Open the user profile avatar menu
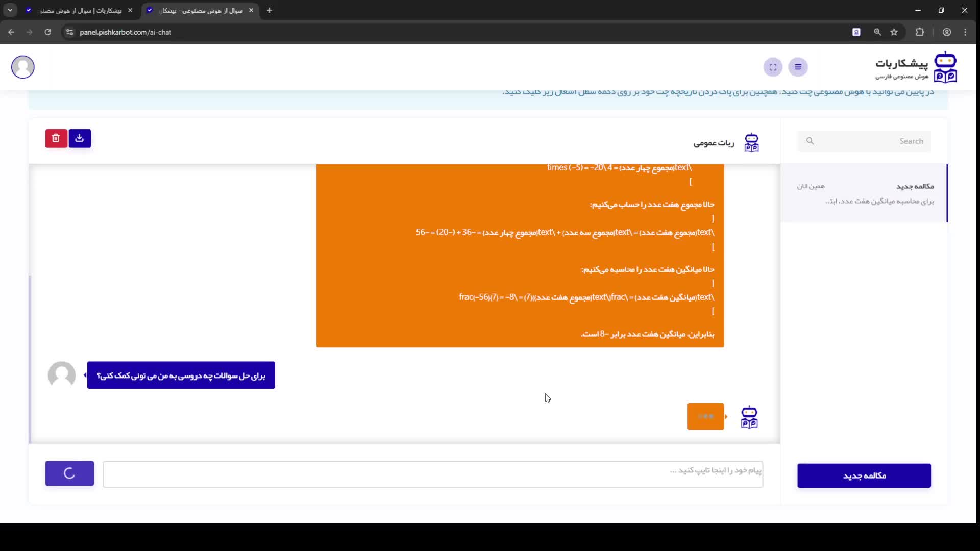Screen dimensions: 980x551 [23, 67]
